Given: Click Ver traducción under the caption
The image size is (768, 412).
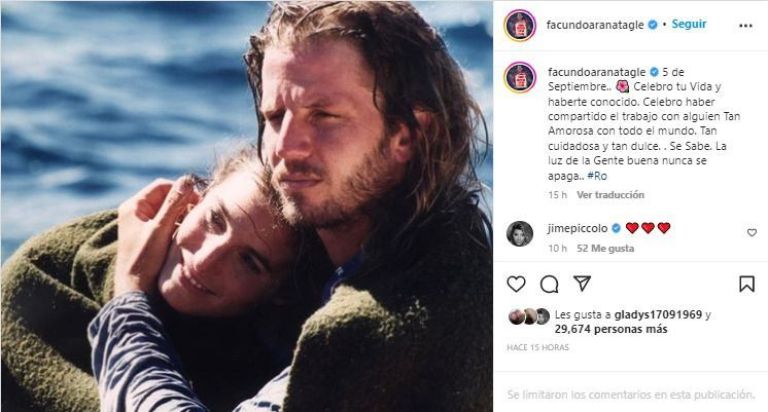Looking at the screenshot, I should [610, 195].
